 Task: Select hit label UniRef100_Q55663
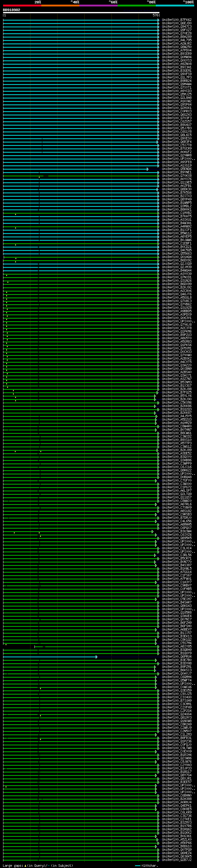176,253
